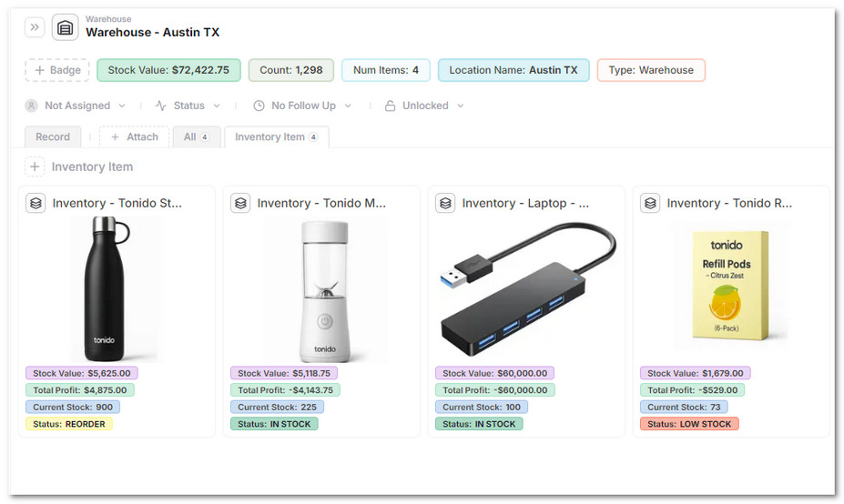844x504 pixels.
Task: Click Total Profit -$60,000.00 badge
Action: pyautogui.click(x=495, y=390)
